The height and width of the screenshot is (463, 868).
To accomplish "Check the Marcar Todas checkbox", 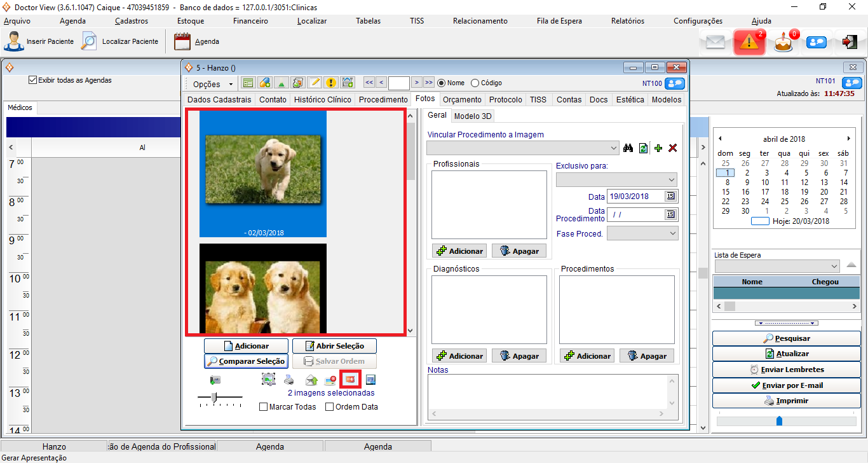I will tap(264, 407).
